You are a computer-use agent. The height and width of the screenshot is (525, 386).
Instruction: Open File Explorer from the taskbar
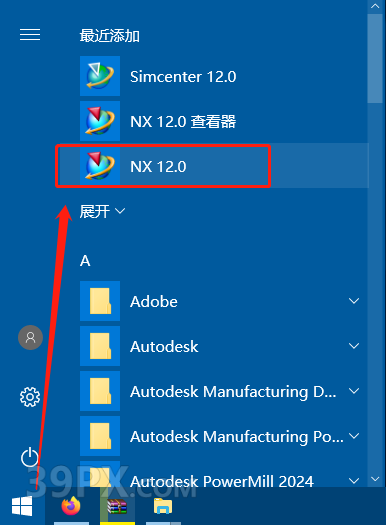click(x=163, y=506)
